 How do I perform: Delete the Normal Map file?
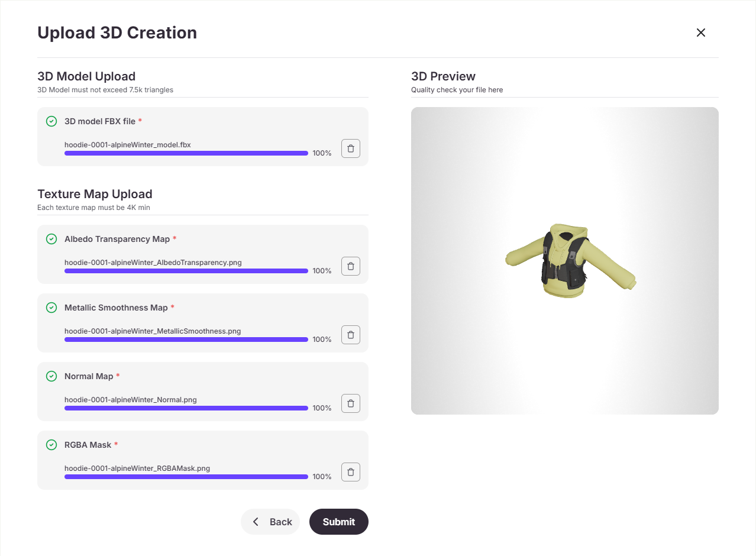[x=350, y=403]
